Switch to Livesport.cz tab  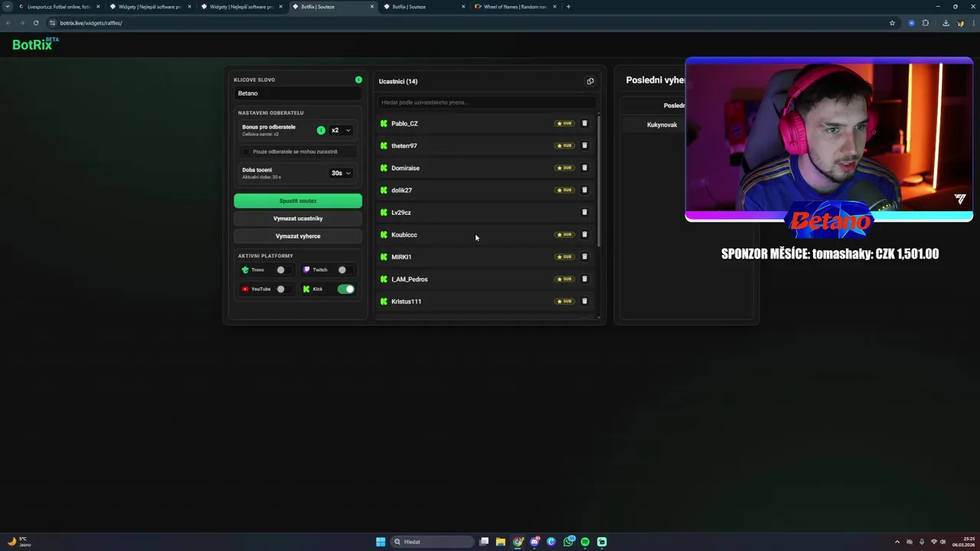58,6
